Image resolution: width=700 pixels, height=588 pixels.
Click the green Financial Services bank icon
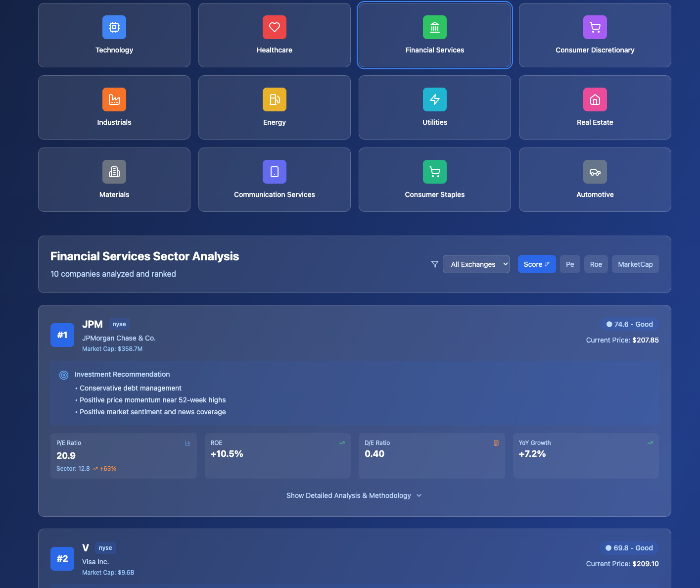coord(435,27)
